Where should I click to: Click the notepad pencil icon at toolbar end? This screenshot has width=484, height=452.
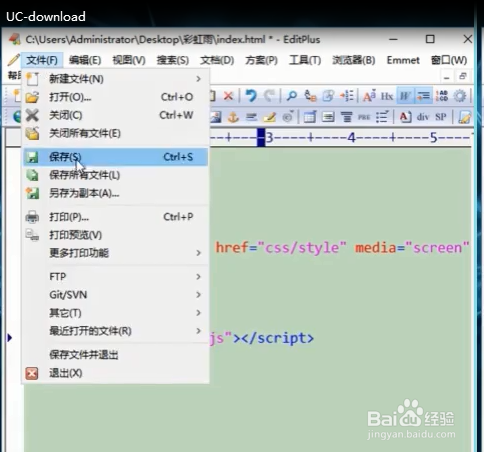(465, 117)
